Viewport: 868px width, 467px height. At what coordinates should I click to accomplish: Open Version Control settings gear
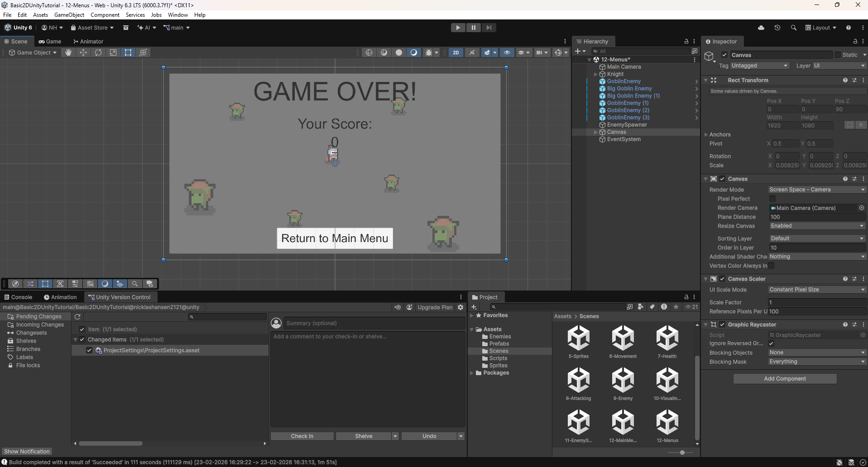coord(460,307)
